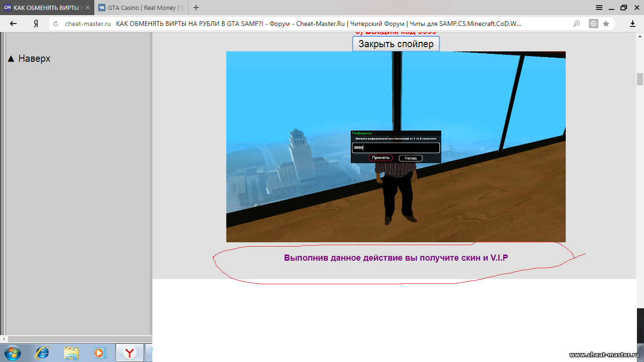The width and height of the screenshot is (644, 362).
Task: Click the address bar page title text
Action: pos(318,24)
